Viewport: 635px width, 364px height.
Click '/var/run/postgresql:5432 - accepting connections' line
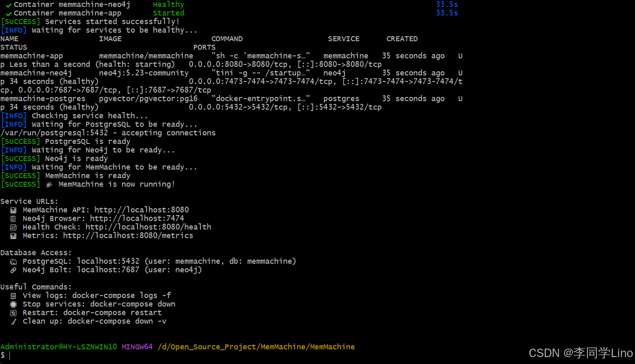pyautogui.click(x=108, y=133)
